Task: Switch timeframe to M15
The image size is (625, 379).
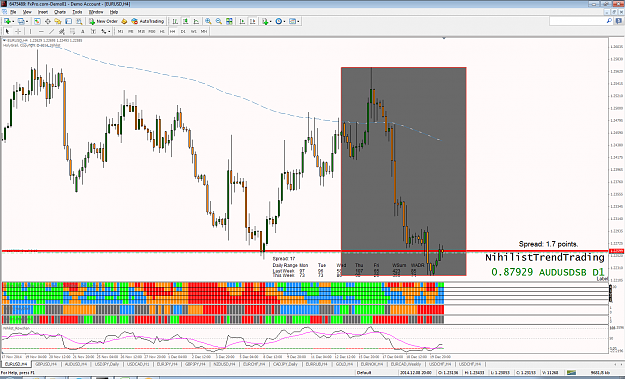Action: point(141,31)
